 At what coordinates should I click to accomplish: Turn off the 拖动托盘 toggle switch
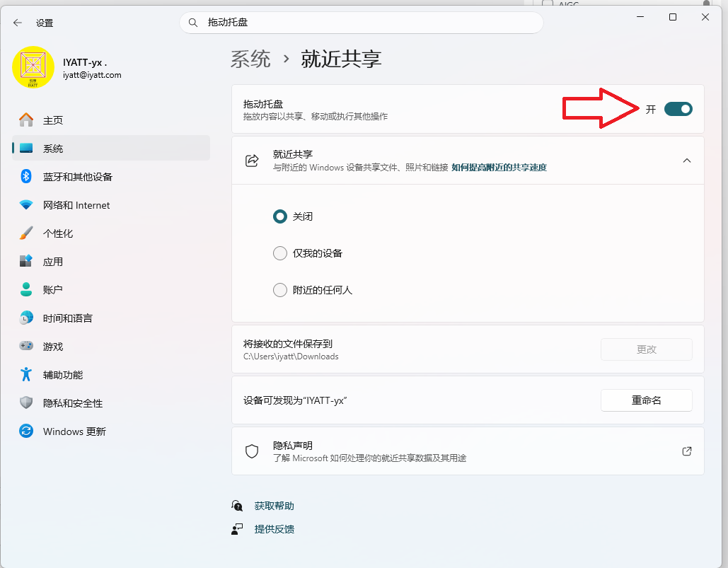(x=678, y=109)
